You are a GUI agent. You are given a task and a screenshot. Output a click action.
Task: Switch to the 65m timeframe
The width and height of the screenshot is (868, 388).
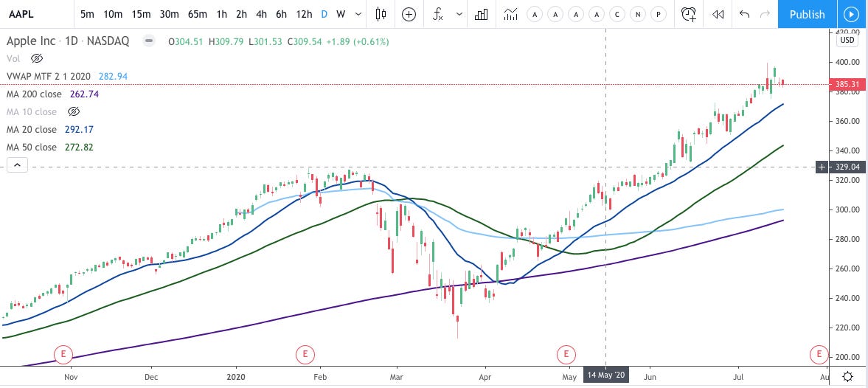click(197, 15)
